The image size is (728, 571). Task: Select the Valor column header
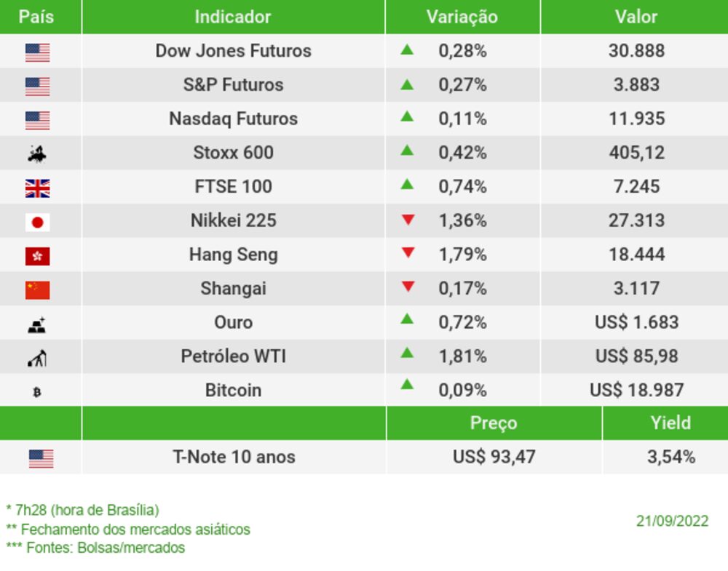(x=636, y=17)
